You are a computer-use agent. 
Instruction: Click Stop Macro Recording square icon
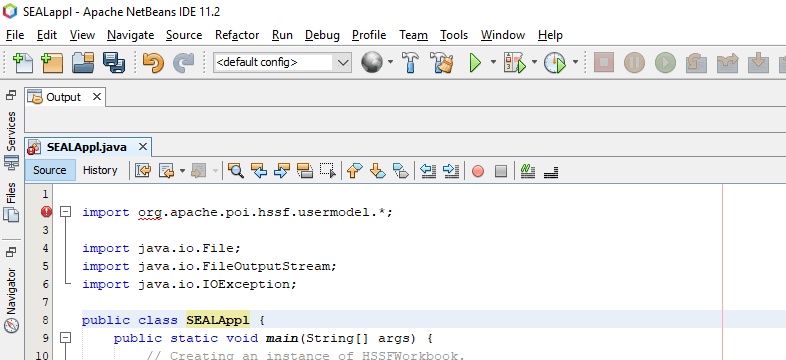501,171
